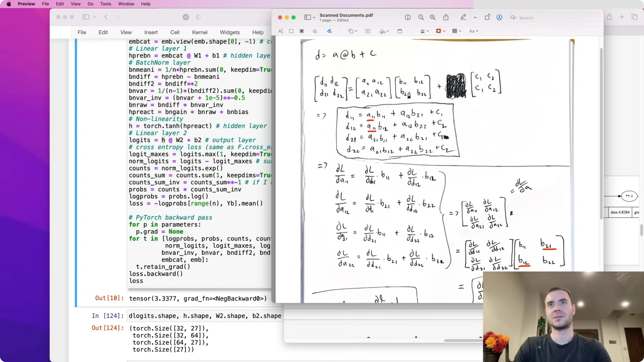Open the Jupyter Widgets menu
Image resolution: width=644 pixels, height=362 pixels.
pyautogui.click(x=230, y=32)
